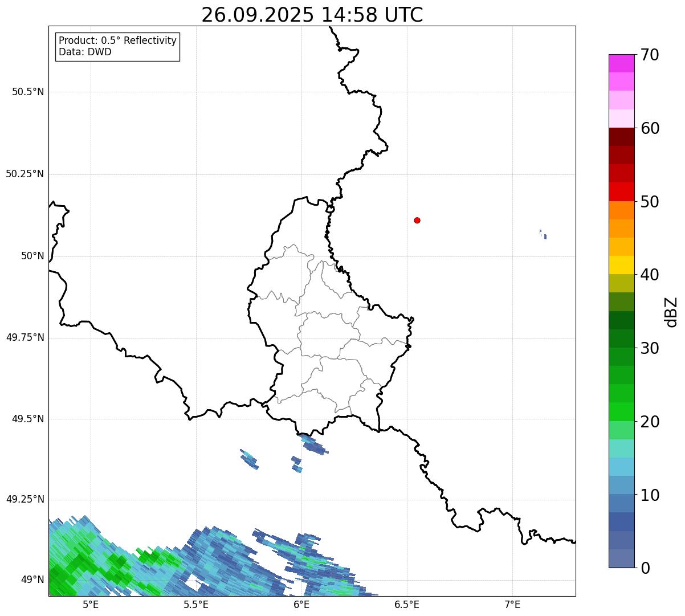This screenshot has height=616, width=685.
Task: Click the colorbar value 0
Action: (x=645, y=568)
